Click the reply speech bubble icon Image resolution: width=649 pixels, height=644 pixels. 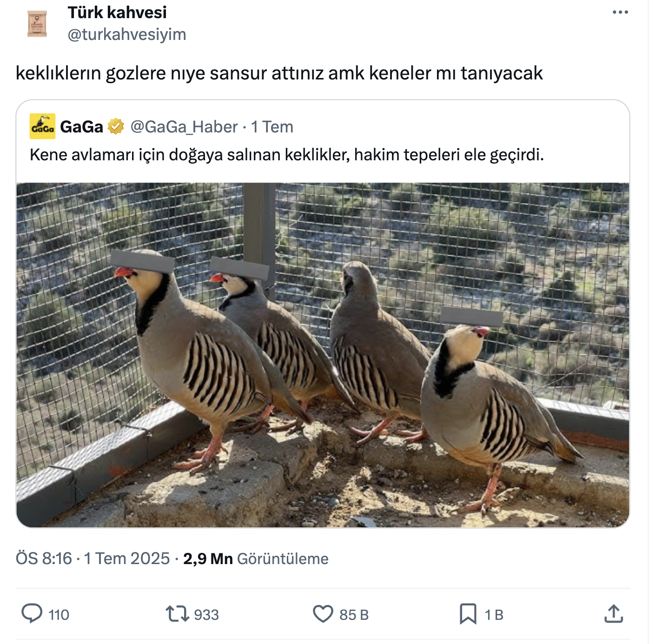32,613
